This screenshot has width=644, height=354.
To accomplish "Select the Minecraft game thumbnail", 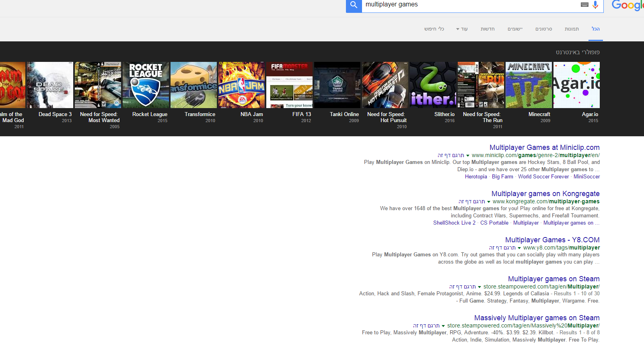I will [529, 85].
